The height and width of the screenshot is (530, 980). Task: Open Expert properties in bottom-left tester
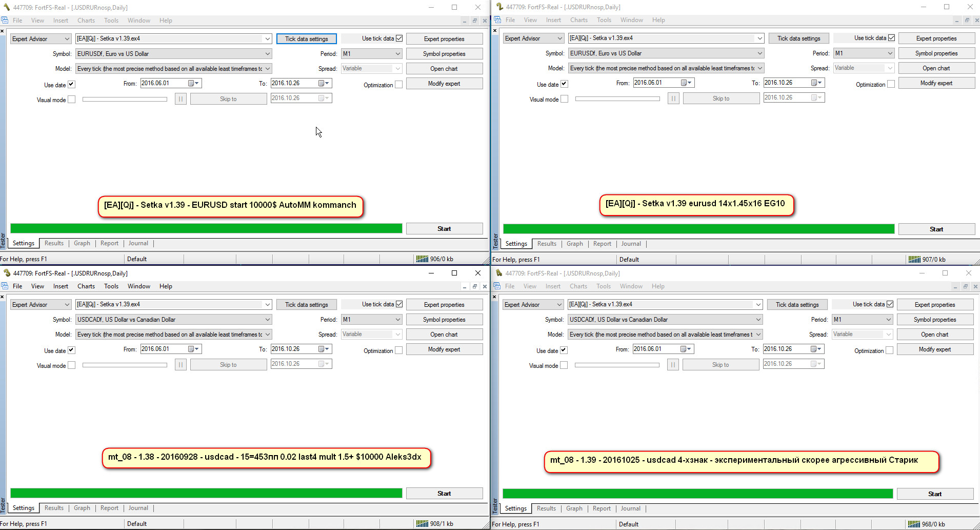click(444, 305)
